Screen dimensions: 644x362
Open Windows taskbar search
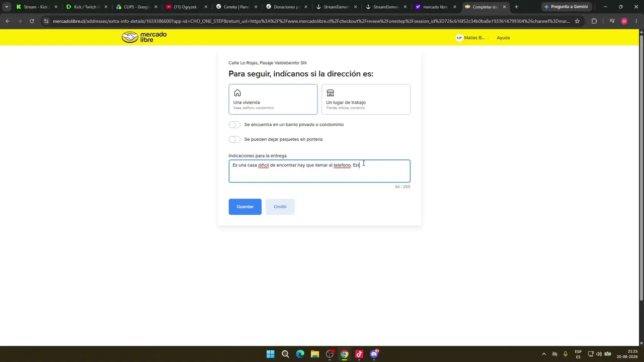coord(285,354)
